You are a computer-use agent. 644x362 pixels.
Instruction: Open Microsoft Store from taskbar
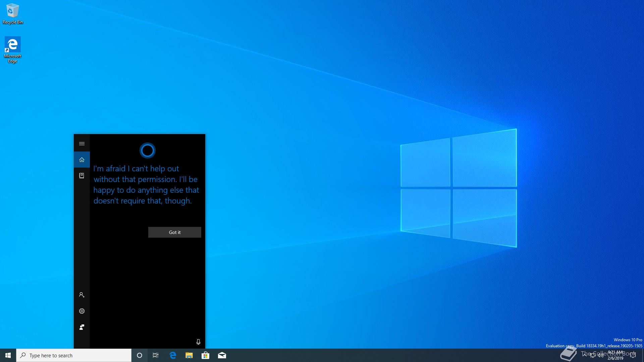click(205, 355)
